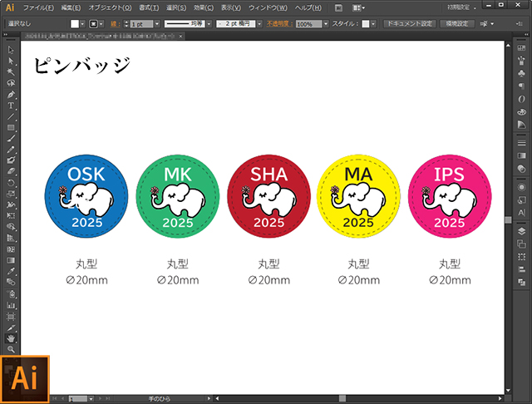The height and width of the screenshot is (404, 532).
Task: Pick the Rectangle tool
Action: [x=11, y=127]
